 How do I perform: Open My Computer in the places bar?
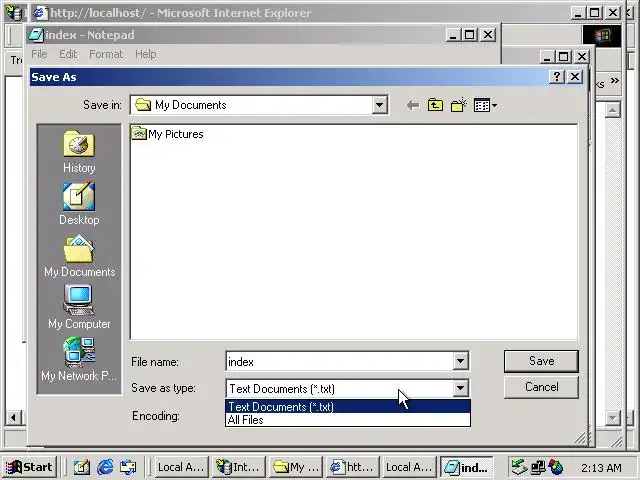(79, 307)
